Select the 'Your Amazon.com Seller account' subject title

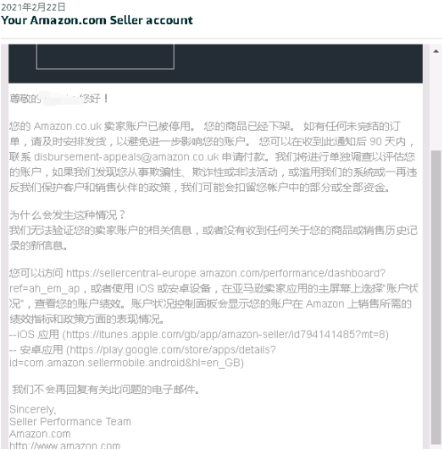[x=97, y=20]
